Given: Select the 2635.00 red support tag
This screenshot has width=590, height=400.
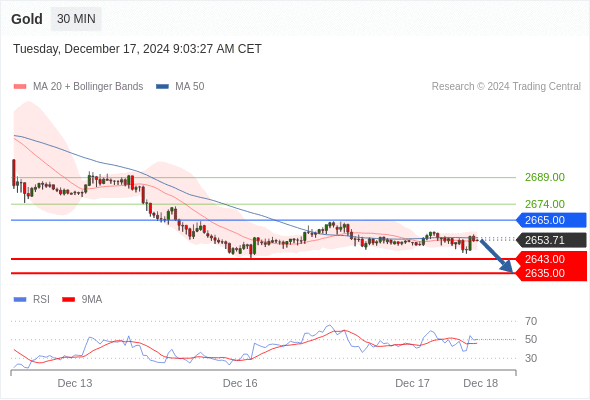Looking at the screenshot, I should pyautogui.click(x=551, y=273).
